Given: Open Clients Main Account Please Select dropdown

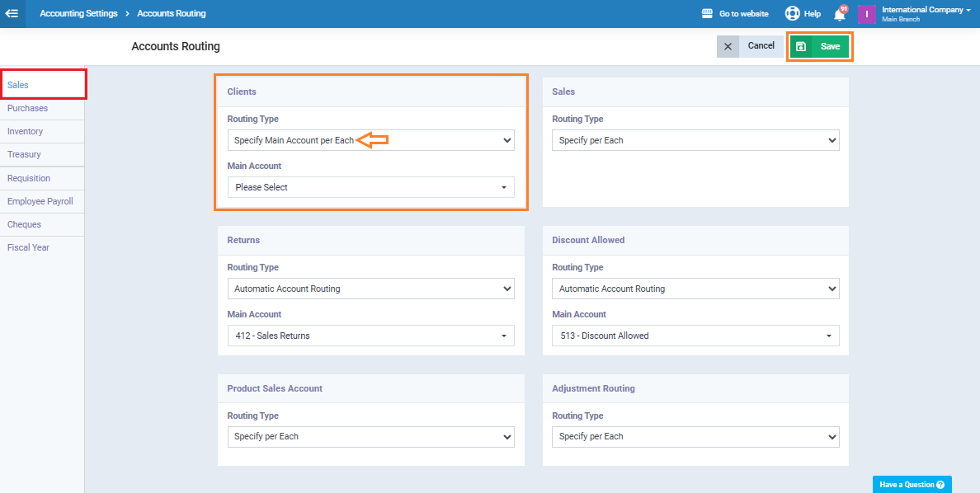Looking at the screenshot, I should [370, 187].
